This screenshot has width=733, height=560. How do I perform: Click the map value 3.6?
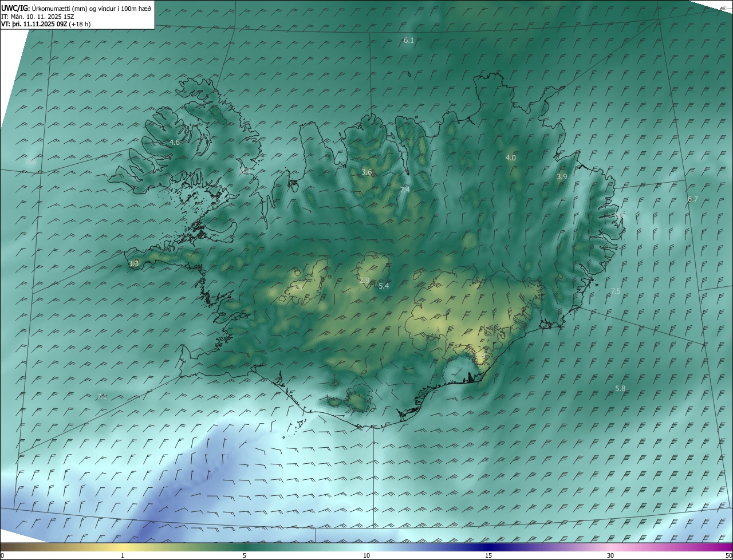coord(367,172)
